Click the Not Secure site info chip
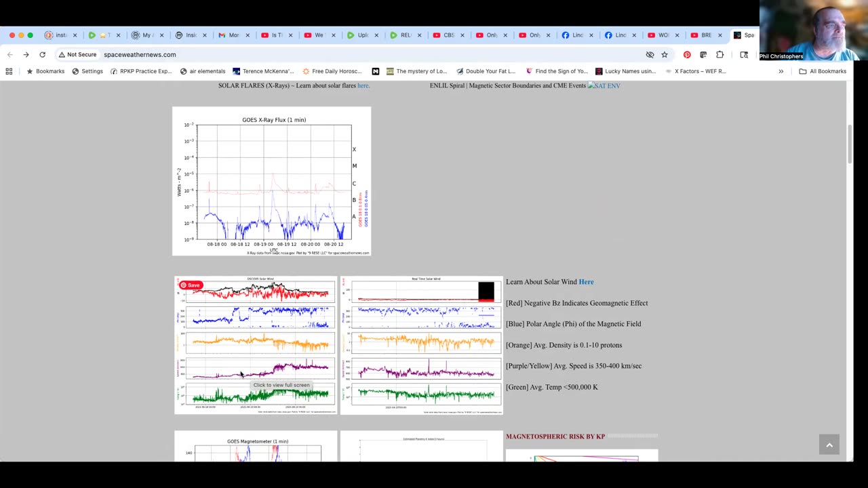Image resolution: width=868 pixels, height=488 pixels. (x=77, y=54)
